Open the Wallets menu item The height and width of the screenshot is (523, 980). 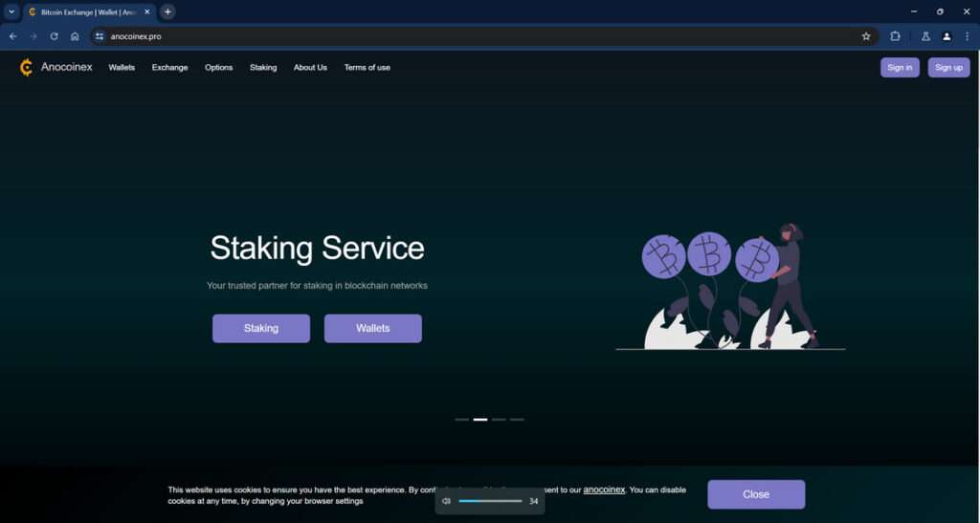(122, 67)
